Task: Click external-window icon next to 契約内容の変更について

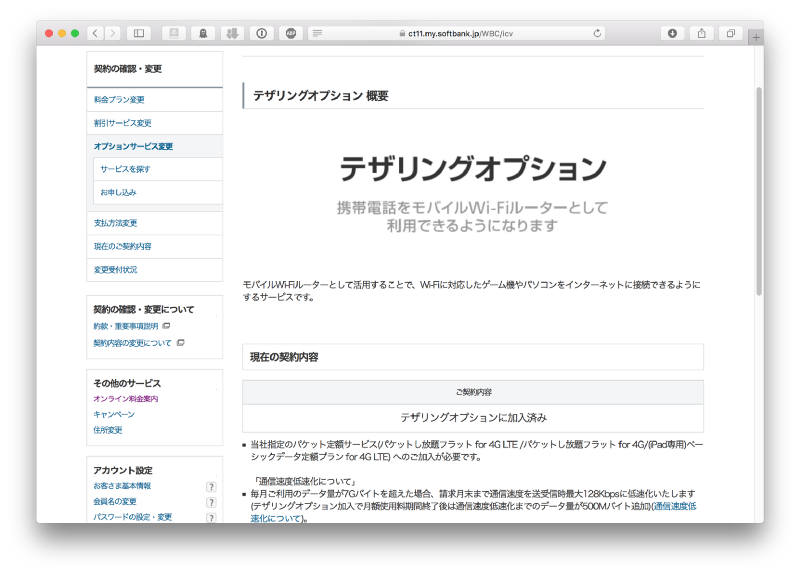Action: pos(180,342)
